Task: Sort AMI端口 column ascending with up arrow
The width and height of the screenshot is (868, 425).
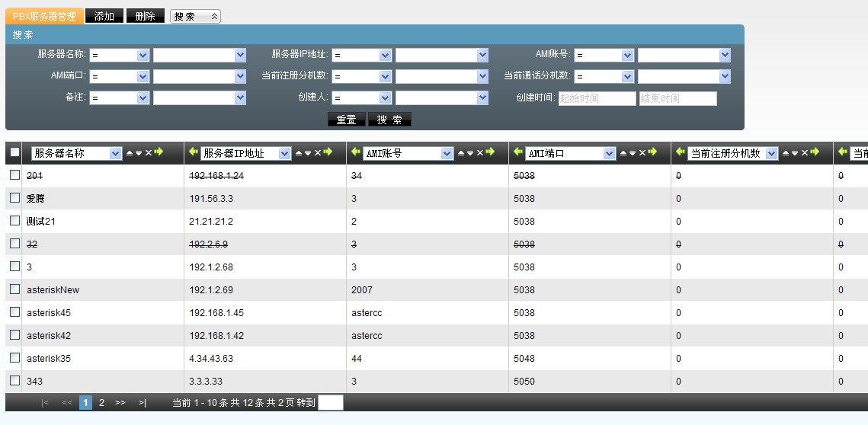Action: point(623,153)
